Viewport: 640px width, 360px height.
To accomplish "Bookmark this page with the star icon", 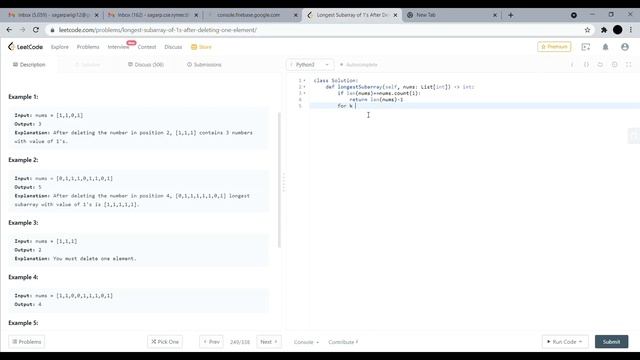I will 587,30.
